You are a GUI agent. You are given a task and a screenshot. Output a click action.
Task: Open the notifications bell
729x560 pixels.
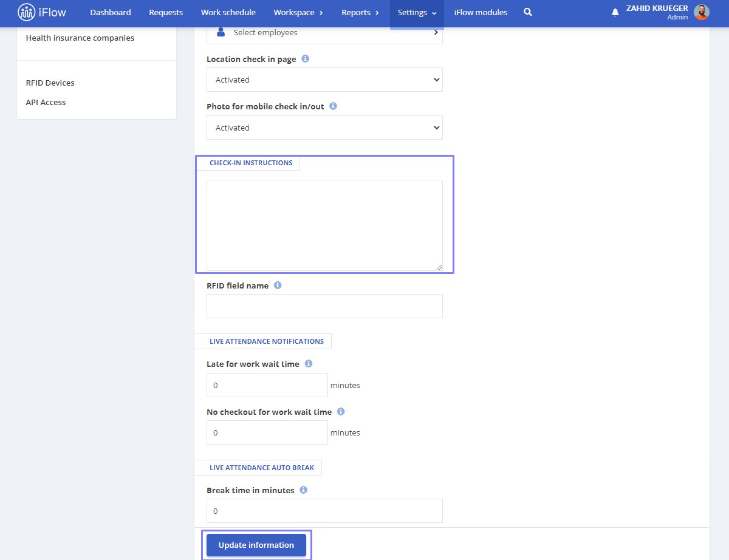[615, 12]
